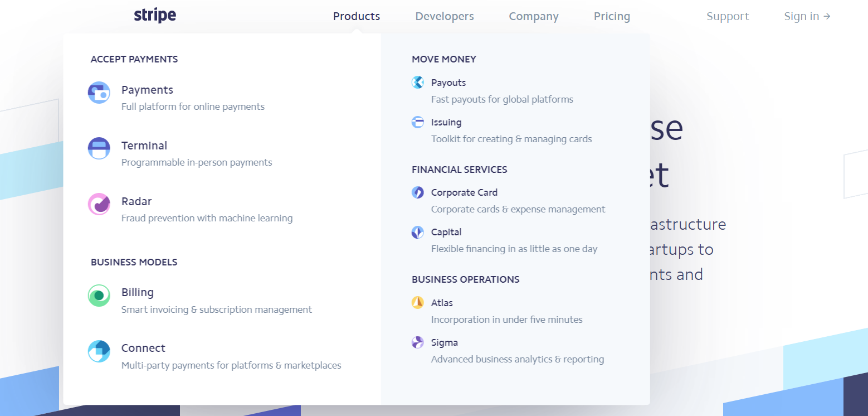The image size is (868, 416).
Task: Click the Billing product icon
Action: [99, 296]
